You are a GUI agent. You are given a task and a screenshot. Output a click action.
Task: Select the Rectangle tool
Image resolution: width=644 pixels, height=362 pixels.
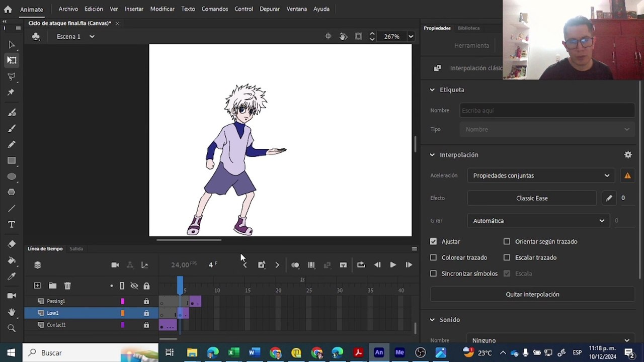click(x=12, y=161)
